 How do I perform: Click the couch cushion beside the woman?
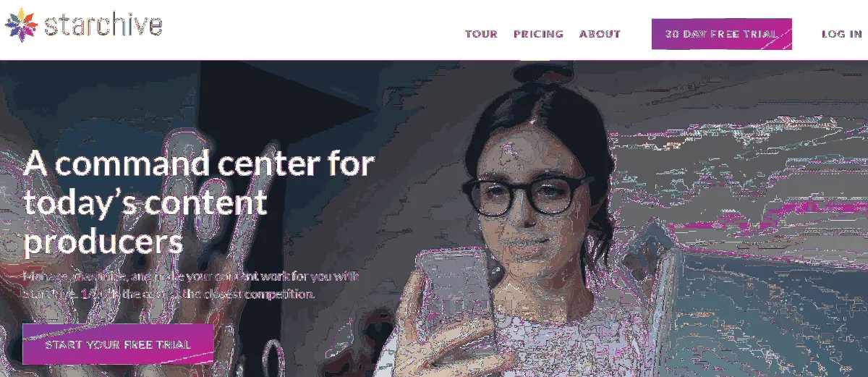tap(759, 304)
